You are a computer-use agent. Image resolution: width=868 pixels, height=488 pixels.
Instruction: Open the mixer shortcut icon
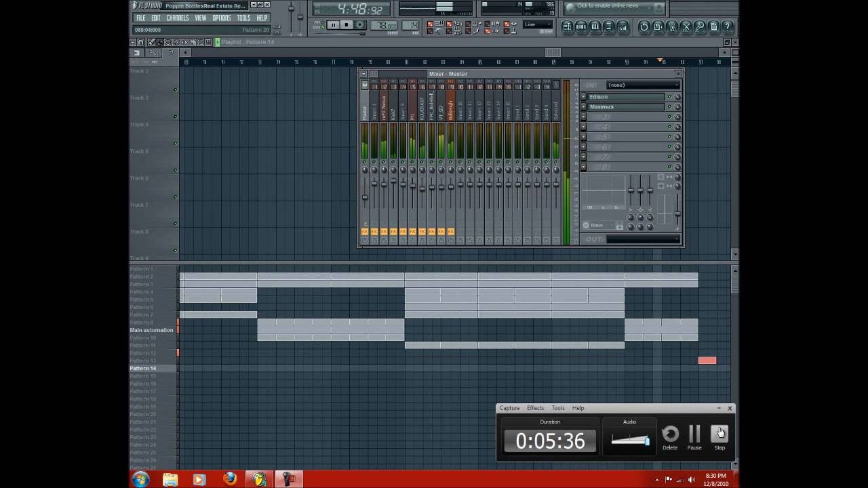(x=623, y=26)
